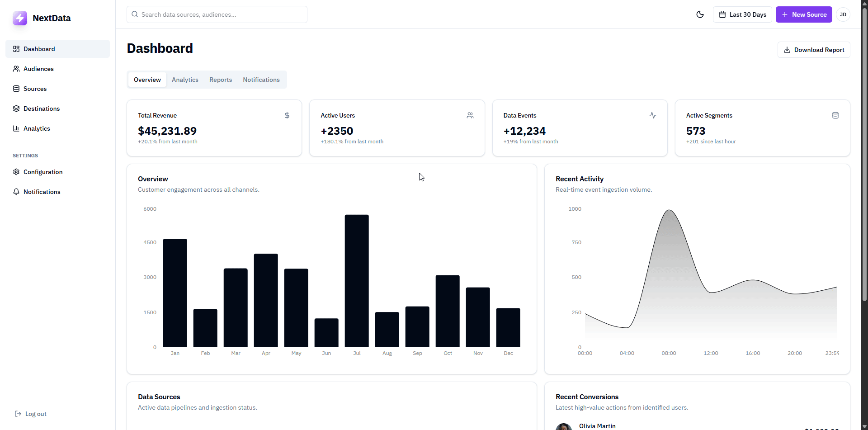This screenshot has height=430, width=868.
Task: Click the Notifications bell icon in sidebar
Action: pos(16,192)
